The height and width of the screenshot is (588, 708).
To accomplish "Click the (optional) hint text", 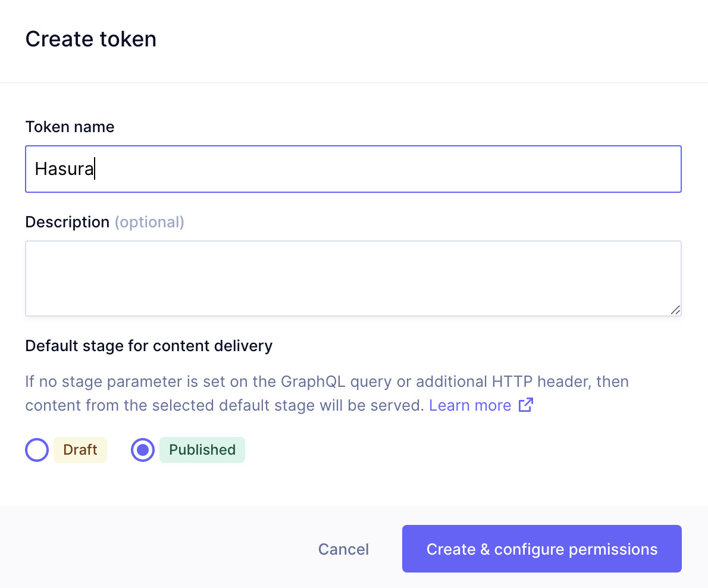I will [149, 222].
